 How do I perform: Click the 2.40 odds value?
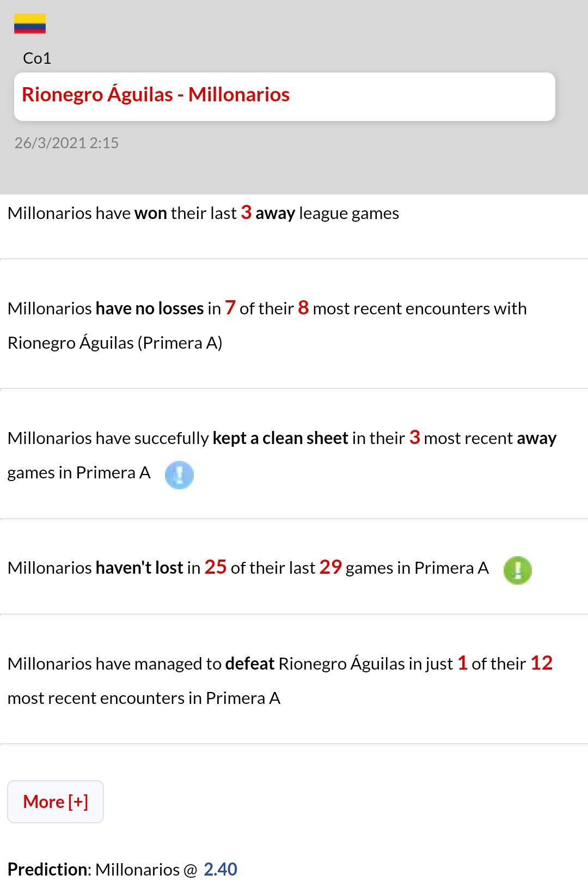point(220,869)
